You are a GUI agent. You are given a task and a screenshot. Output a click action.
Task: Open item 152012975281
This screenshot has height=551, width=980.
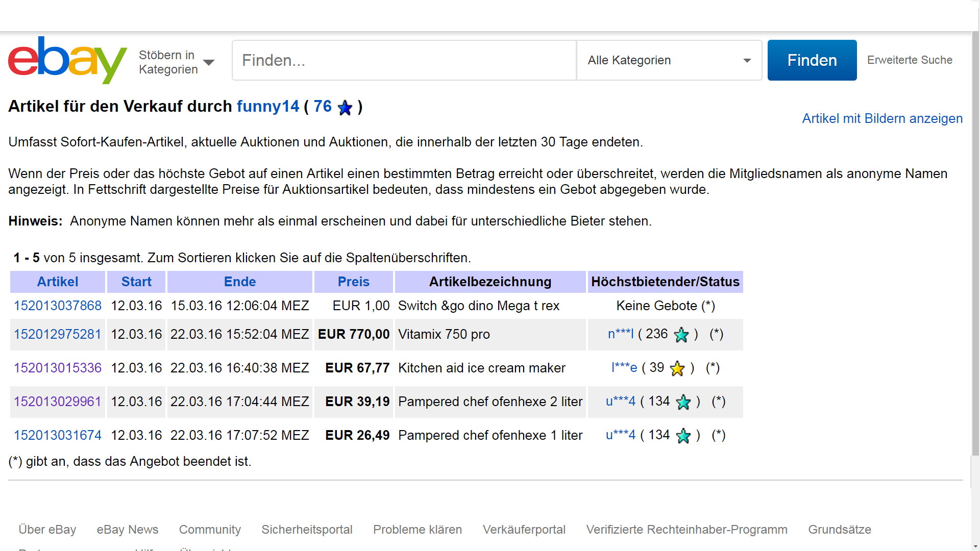(x=58, y=334)
